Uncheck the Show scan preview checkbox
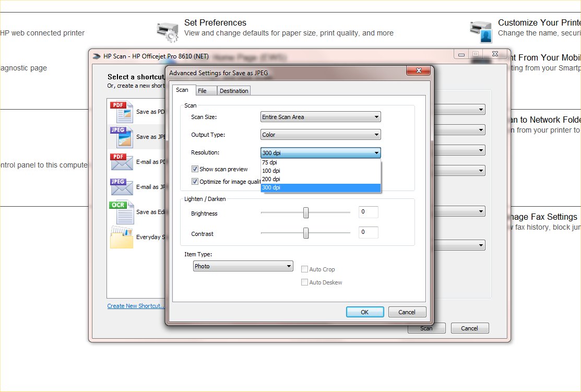 click(x=195, y=169)
